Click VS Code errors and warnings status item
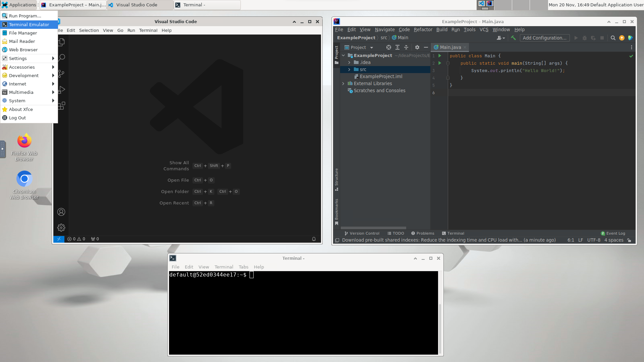644x362 pixels. (76, 239)
